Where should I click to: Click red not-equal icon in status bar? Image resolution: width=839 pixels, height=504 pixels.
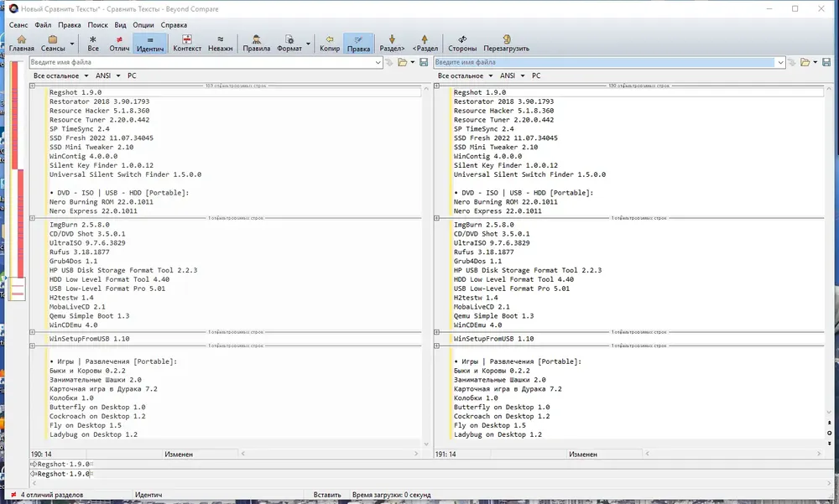click(13, 495)
